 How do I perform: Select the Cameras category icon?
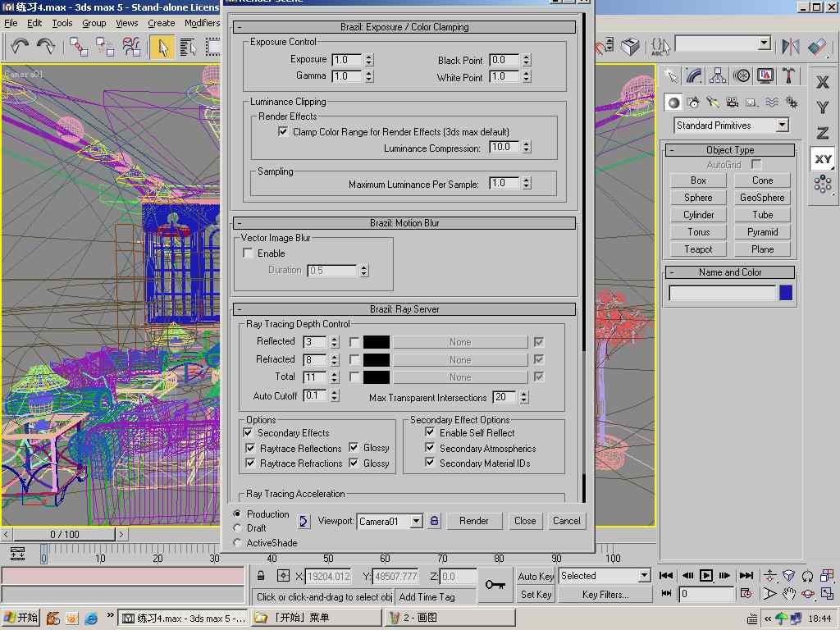point(732,103)
